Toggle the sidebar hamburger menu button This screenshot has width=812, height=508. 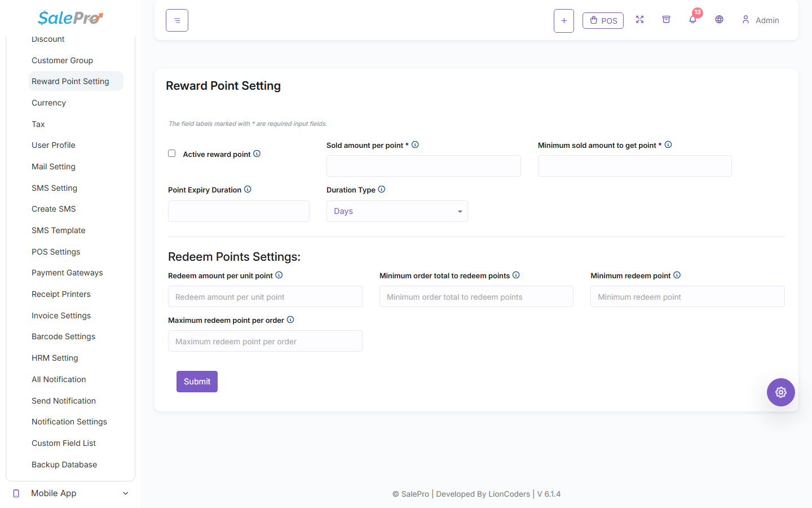pyautogui.click(x=177, y=20)
